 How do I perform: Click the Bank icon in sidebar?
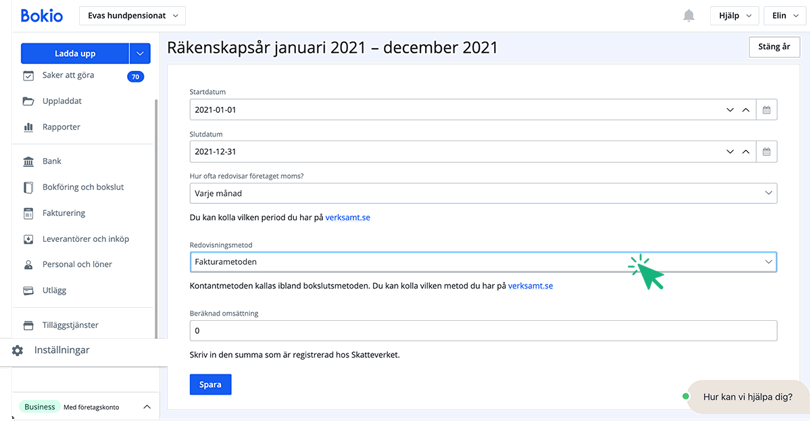coord(29,161)
